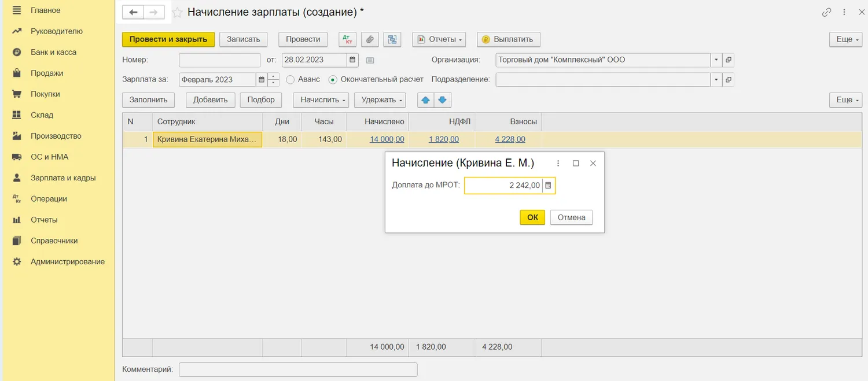Go to Банк и касса section
This screenshot has height=381, width=868.
tap(53, 52)
